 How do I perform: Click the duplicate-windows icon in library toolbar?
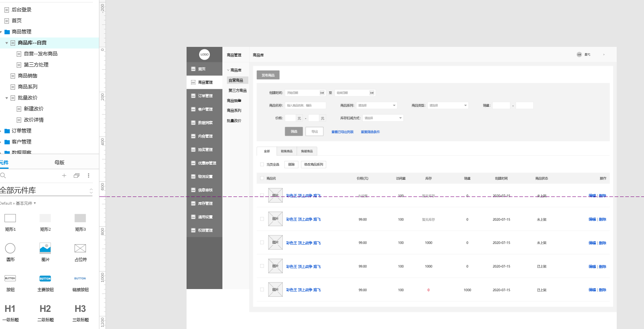point(77,175)
